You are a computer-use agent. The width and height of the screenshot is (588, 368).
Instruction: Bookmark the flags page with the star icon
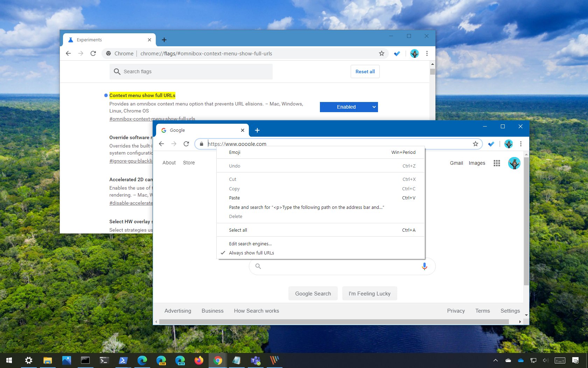pyautogui.click(x=381, y=54)
